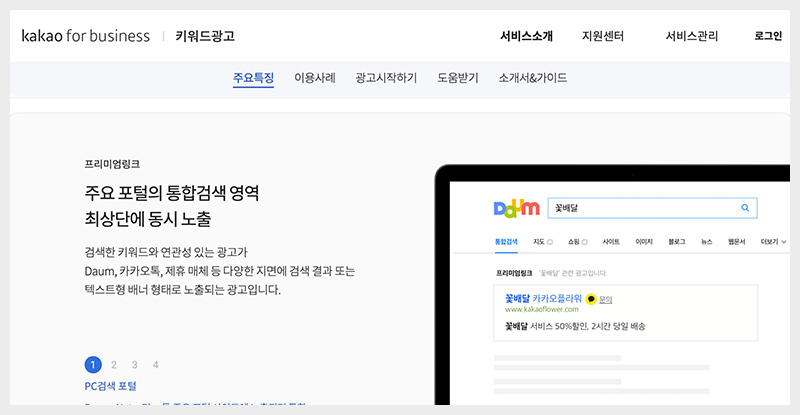Click the yellow KakaoTalk chat icon in the ad
Screen dimensions: 800x415
click(x=590, y=298)
